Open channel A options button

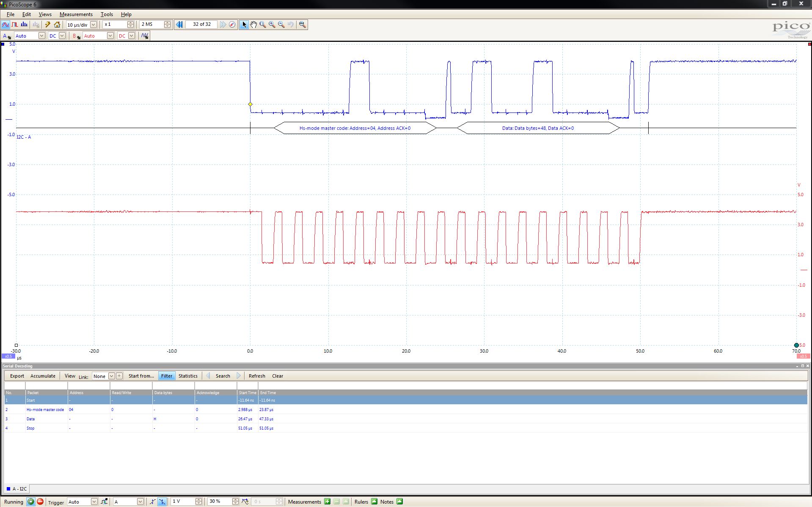pos(7,36)
